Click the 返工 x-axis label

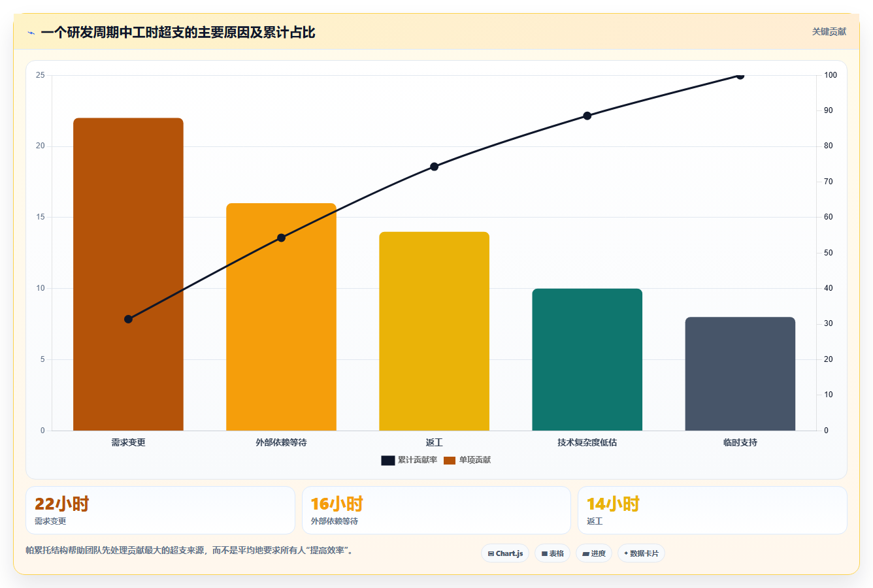coord(434,442)
